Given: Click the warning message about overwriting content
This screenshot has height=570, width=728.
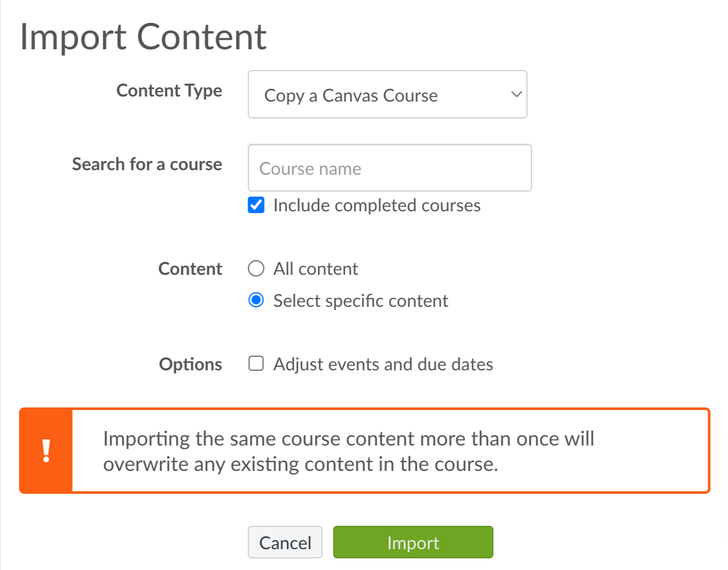Looking at the screenshot, I should [x=349, y=451].
